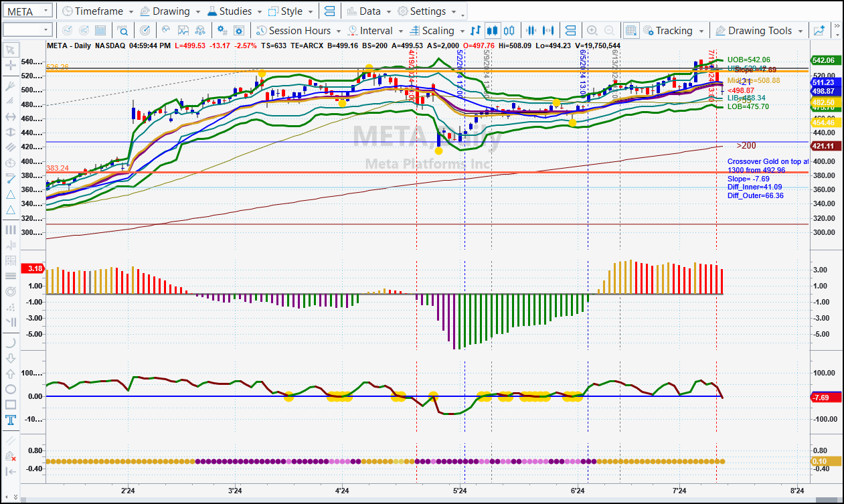Open the Style menu
Image resolution: width=844 pixels, height=504 pixels.
(290, 11)
